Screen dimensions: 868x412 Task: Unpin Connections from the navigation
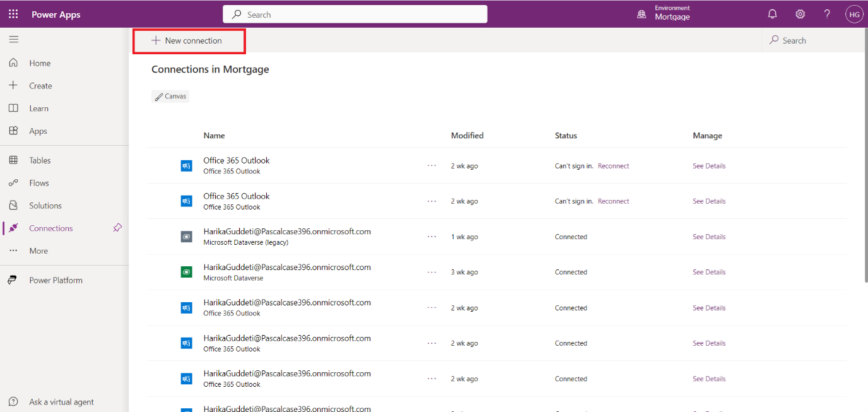point(117,228)
